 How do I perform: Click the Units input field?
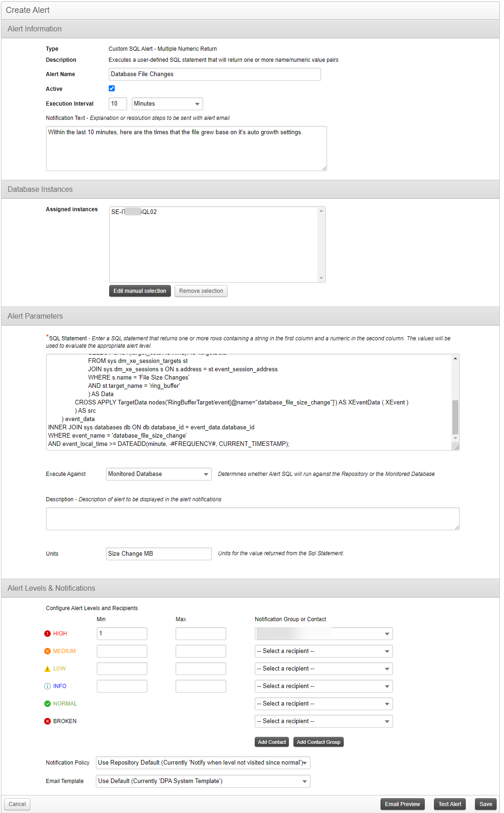(159, 554)
